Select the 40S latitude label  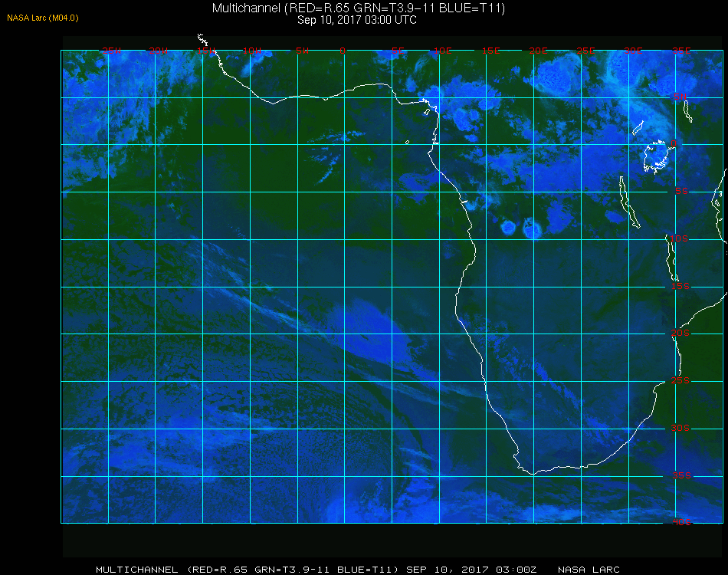681,522
